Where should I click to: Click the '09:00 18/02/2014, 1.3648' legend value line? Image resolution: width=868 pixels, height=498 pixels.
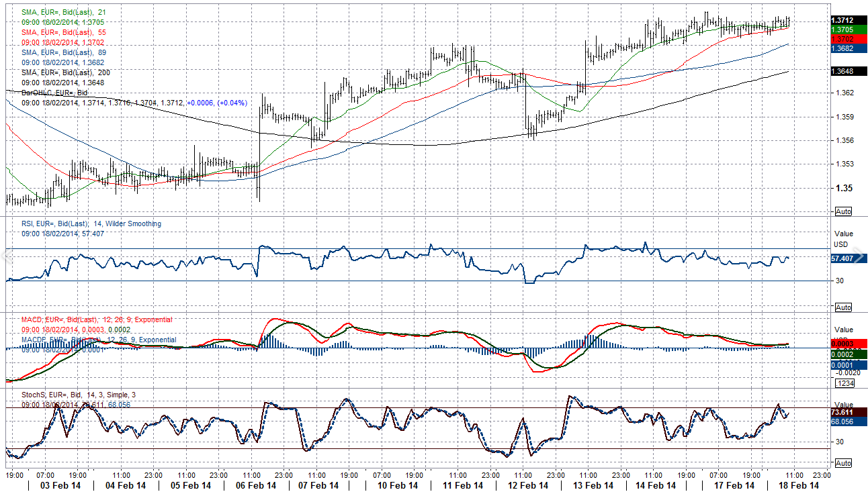(x=62, y=83)
